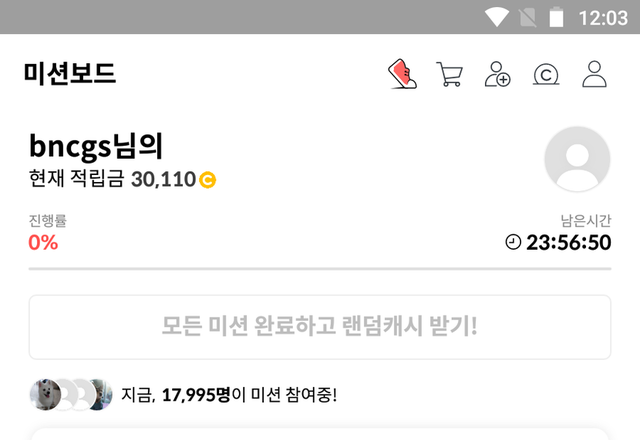This screenshot has height=440, width=640.
Task: Tap the rightmost participant avatar photo
Action: point(100,395)
